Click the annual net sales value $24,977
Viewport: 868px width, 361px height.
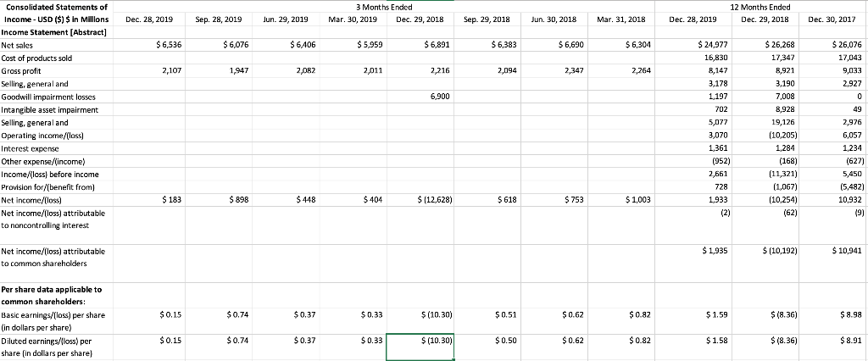click(x=715, y=46)
